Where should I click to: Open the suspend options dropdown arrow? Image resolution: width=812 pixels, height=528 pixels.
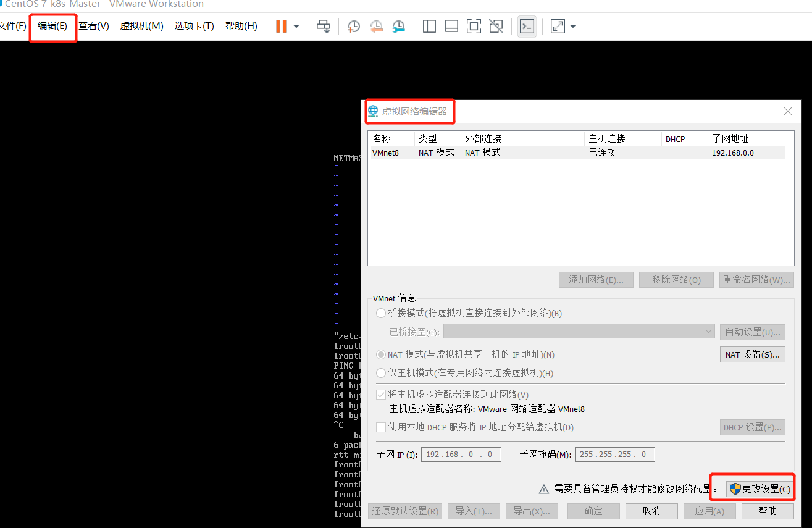(296, 26)
